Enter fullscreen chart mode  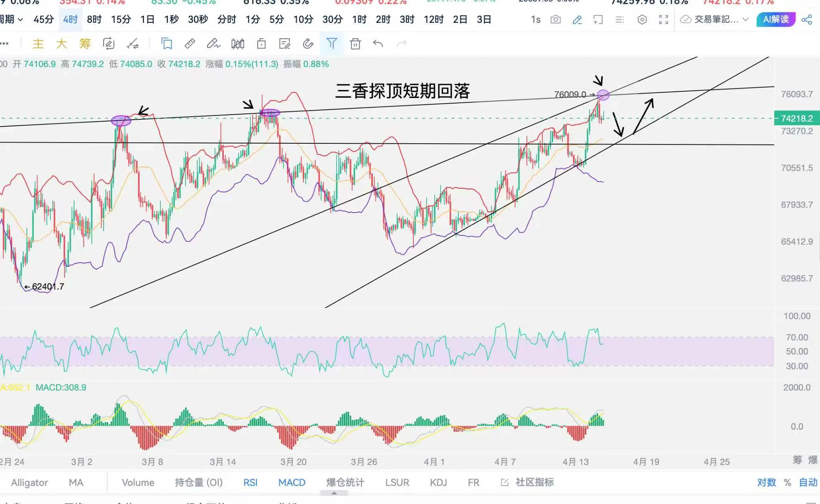pyautogui.click(x=664, y=20)
